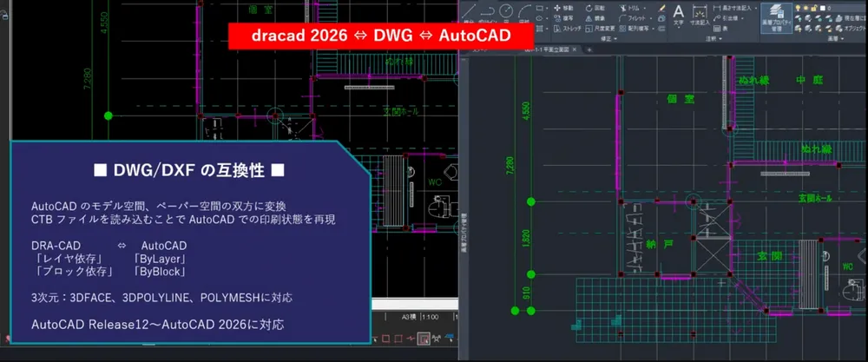Click 納戸 room label in AutoCAD drawing
This screenshot has height=362, width=868.
(660, 245)
